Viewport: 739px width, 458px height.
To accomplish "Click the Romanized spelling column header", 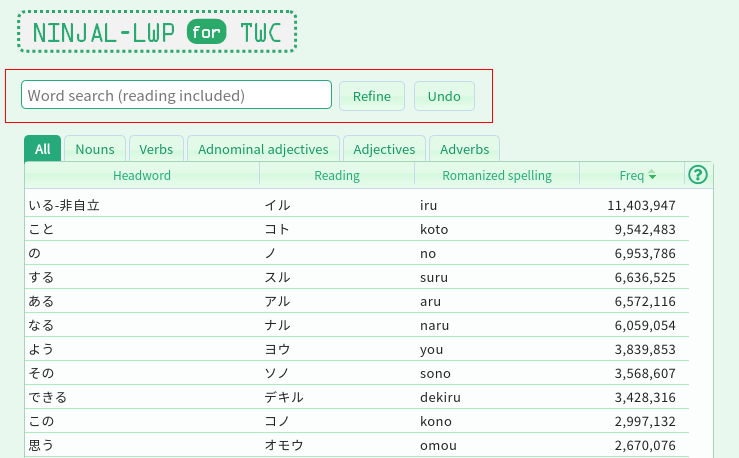I will (497, 176).
